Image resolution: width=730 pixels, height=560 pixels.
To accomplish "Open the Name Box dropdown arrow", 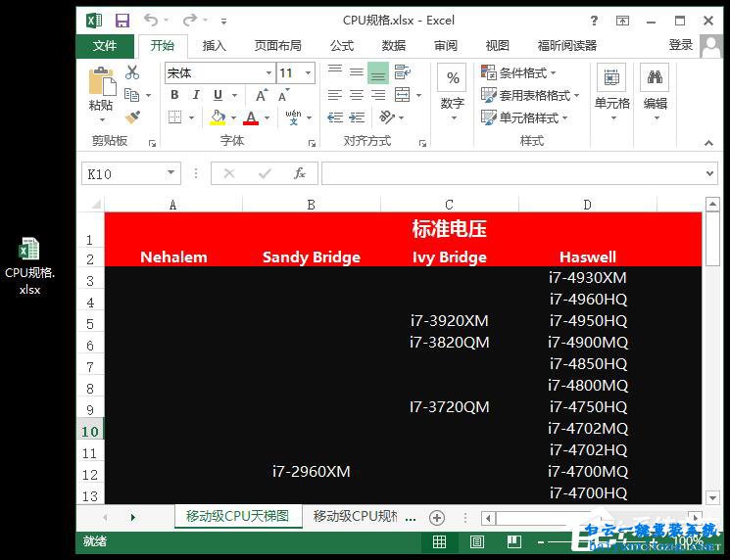I will (171, 173).
